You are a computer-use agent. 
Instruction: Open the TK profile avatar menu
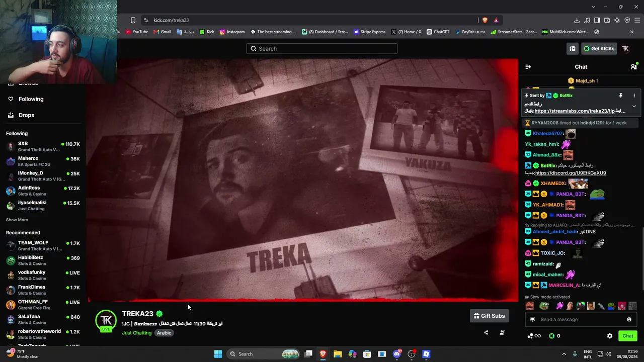click(625, 49)
